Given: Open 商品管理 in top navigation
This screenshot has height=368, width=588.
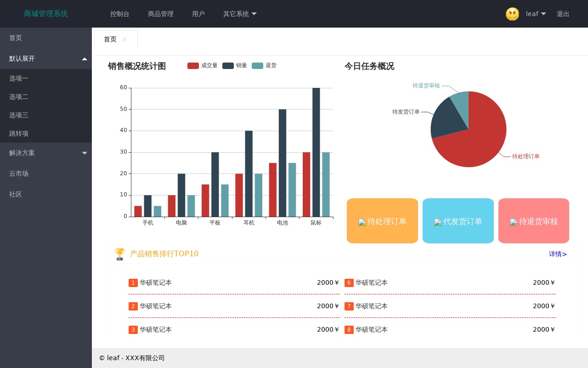Looking at the screenshot, I should 161,14.
